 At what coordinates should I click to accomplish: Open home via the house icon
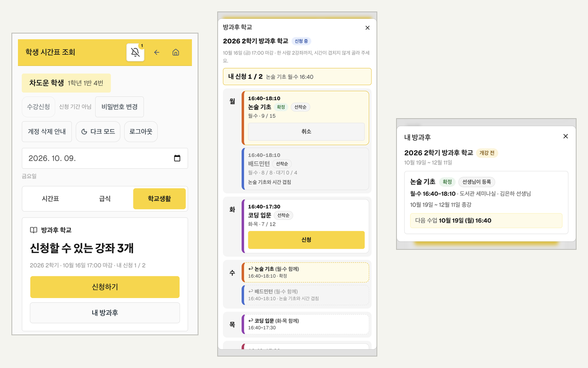pos(176,52)
